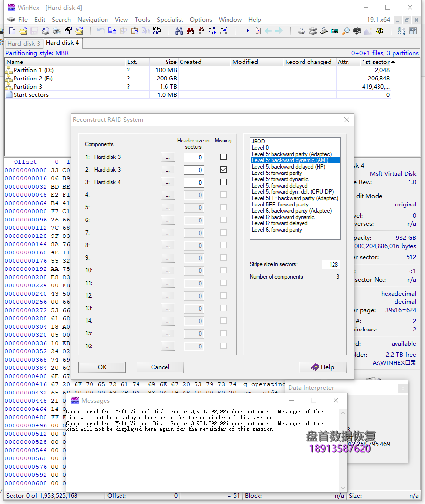Image resolution: width=425 pixels, height=504 pixels.
Task: Open Help from the RAID dialog
Action: click(323, 367)
